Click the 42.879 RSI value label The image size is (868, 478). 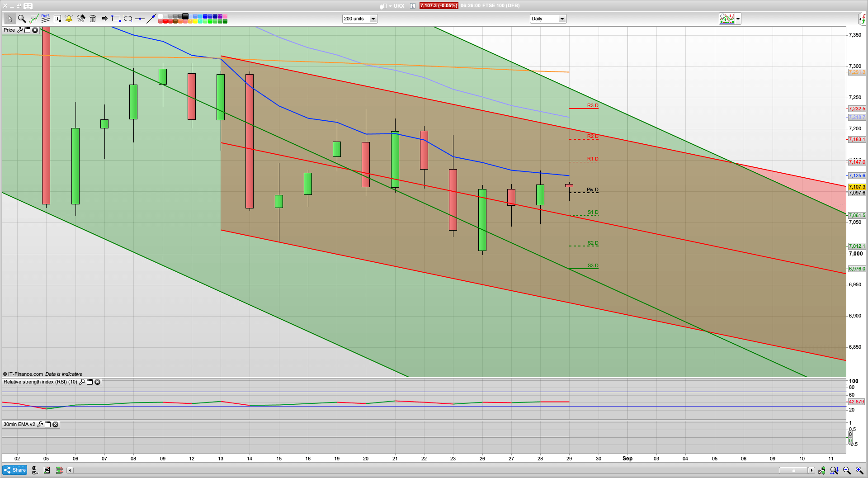pos(856,402)
